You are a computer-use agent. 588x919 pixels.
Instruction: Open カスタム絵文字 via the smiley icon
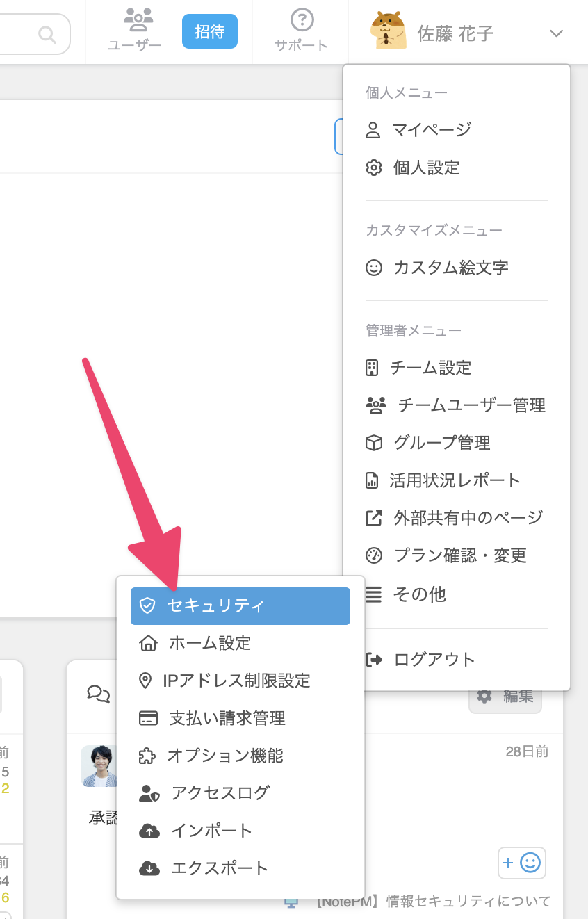point(375,268)
